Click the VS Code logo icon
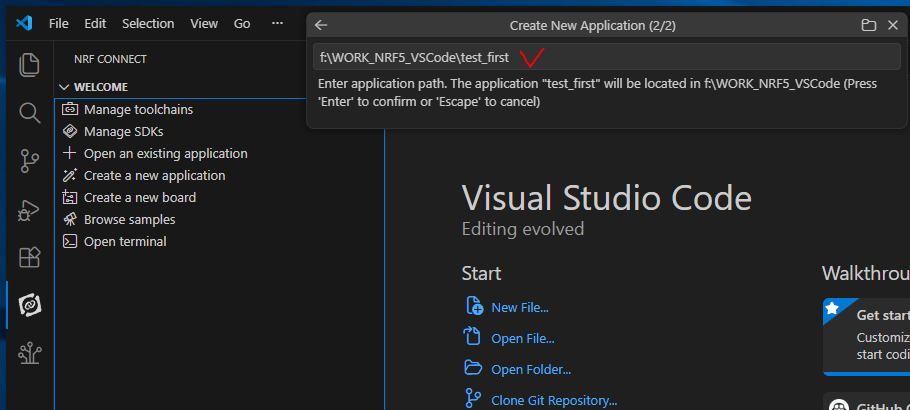 point(24,23)
